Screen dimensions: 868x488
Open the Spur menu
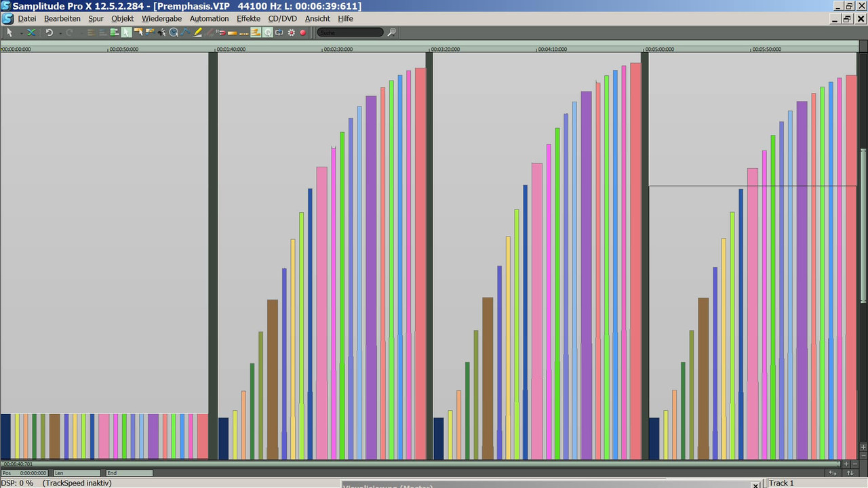(x=96, y=18)
